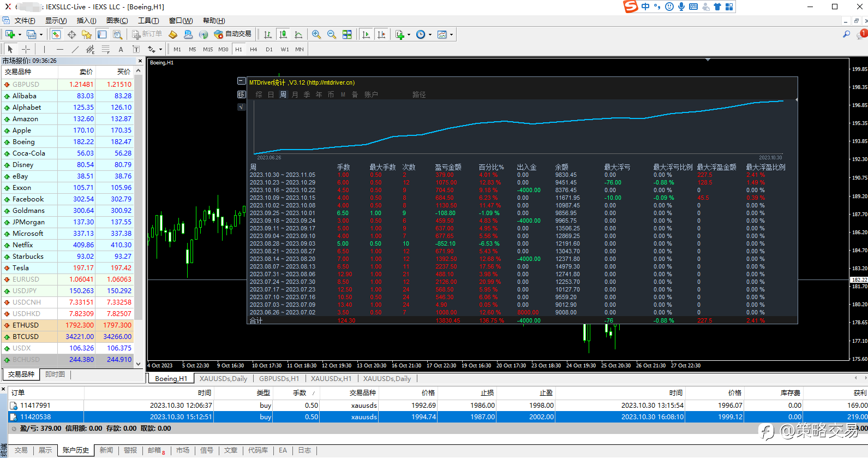This screenshot has height=458, width=868.
Task: Open the Strategy Tester icon
Action: [x=117, y=34]
